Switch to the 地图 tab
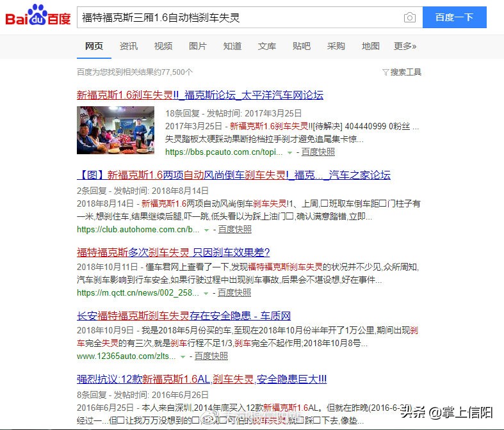This screenshot has height=430, width=504. coord(371,46)
